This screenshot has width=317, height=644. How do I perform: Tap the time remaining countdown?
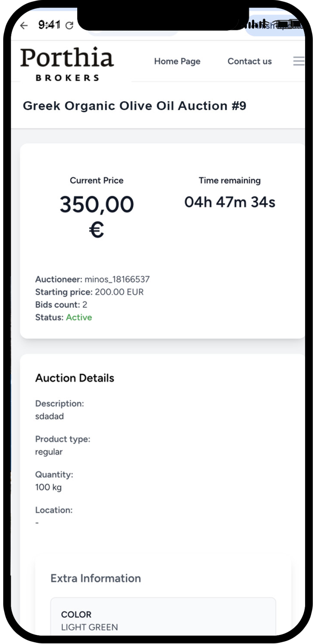[x=229, y=202]
